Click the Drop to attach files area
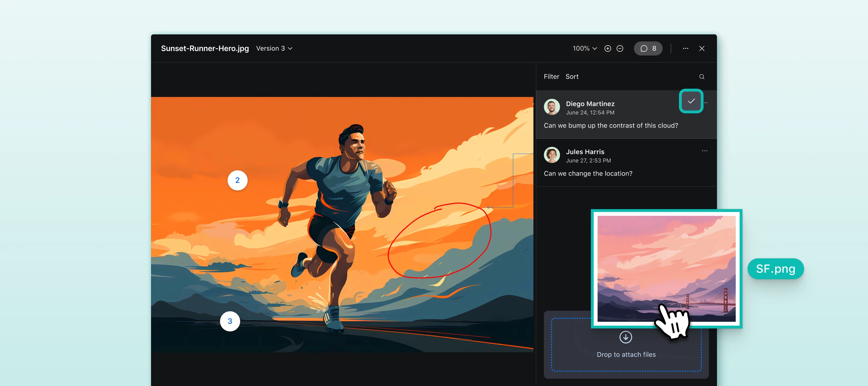 pos(626,354)
